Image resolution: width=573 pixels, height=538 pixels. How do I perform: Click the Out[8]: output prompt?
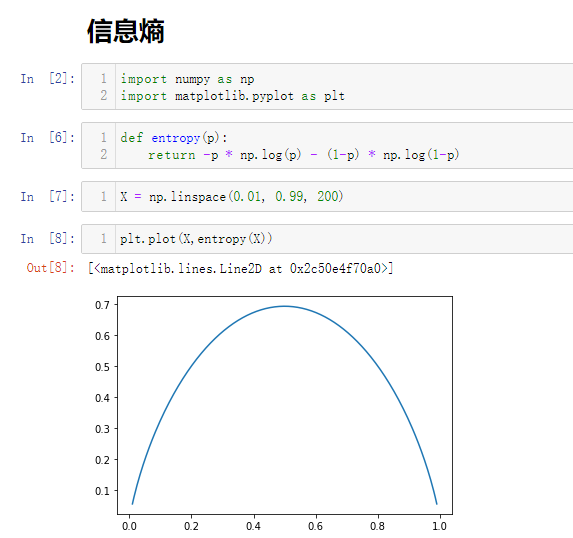[51, 268]
